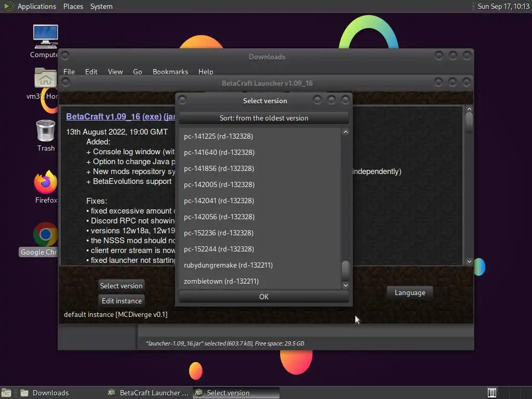Viewport: 532px width, 399px height.
Task: Click the BetaCraft Launcher title bar
Action: tap(267, 83)
